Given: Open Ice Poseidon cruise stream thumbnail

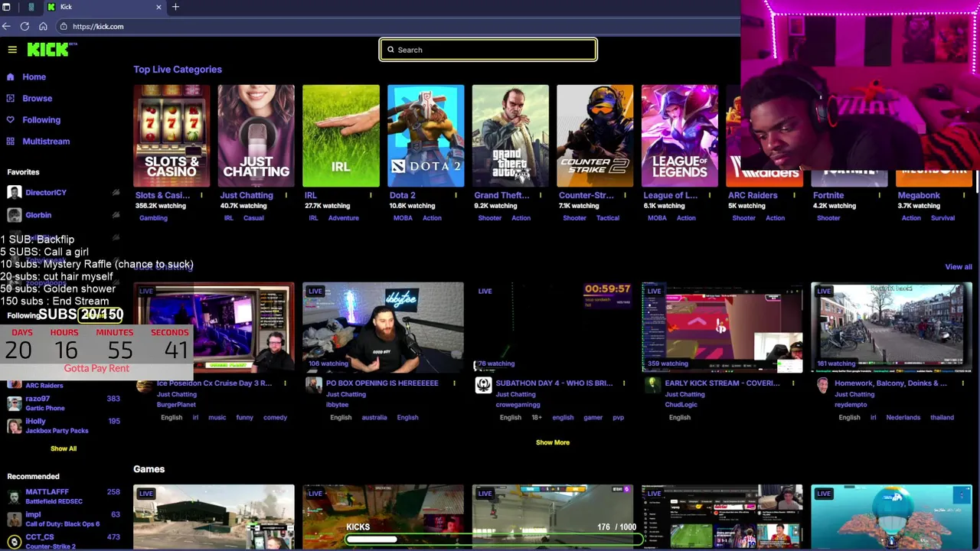Looking at the screenshot, I should [214, 328].
